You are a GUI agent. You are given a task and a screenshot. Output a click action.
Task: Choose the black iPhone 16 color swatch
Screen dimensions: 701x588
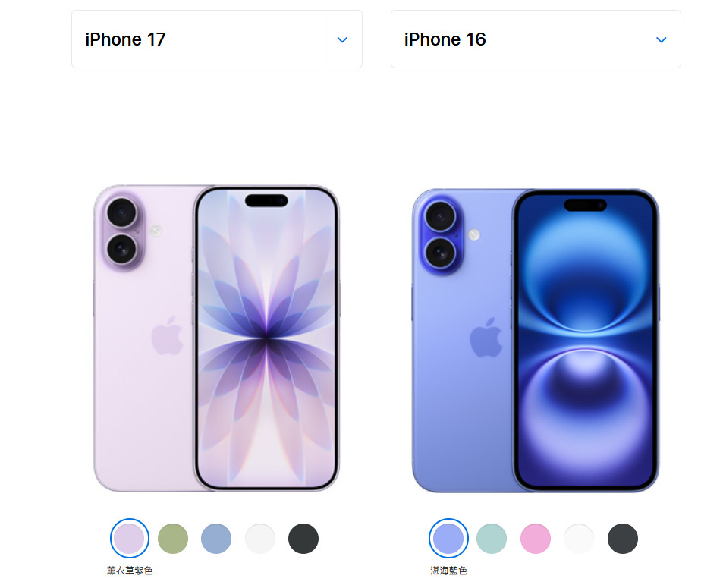pyautogui.click(x=623, y=539)
